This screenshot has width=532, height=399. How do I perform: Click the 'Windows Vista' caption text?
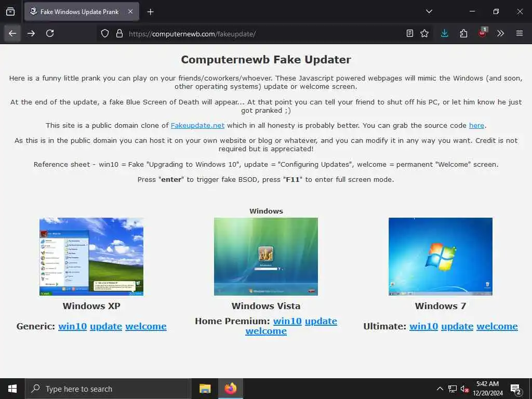tap(266, 306)
